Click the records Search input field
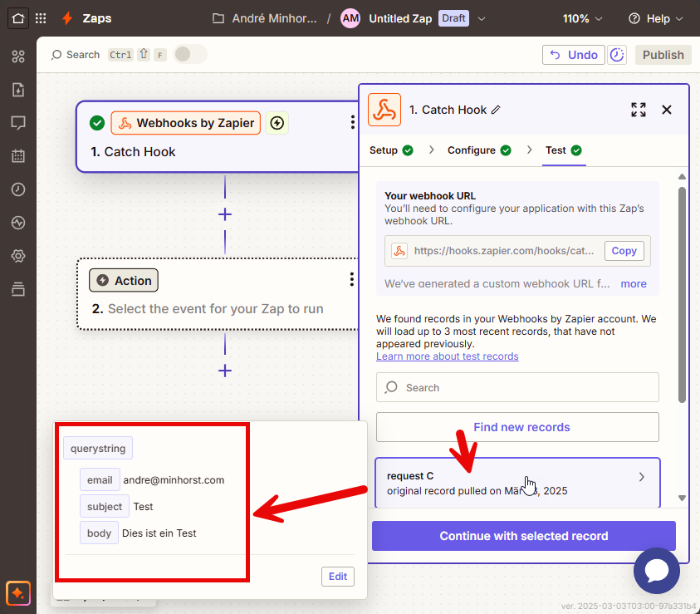 tap(517, 387)
